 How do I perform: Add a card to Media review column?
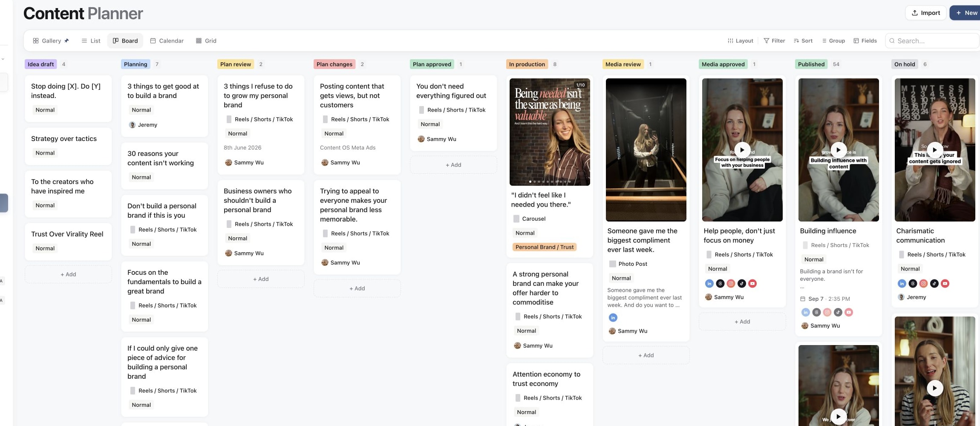[x=646, y=355]
